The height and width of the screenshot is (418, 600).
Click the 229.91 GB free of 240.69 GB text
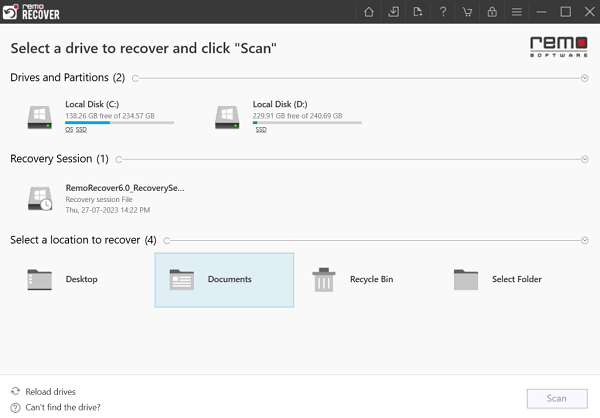pos(297,116)
